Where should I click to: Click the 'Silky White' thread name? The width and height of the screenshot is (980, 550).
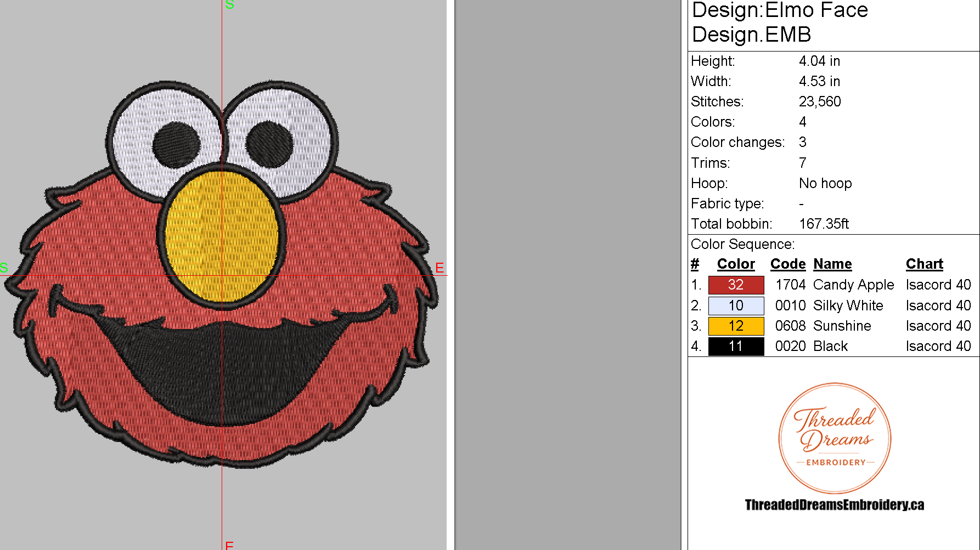[848, 305]
